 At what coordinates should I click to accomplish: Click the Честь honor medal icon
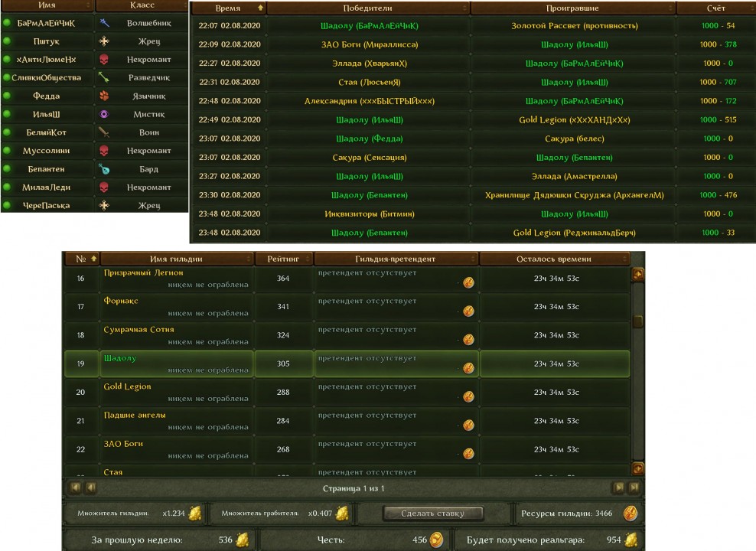click(436, 540)
